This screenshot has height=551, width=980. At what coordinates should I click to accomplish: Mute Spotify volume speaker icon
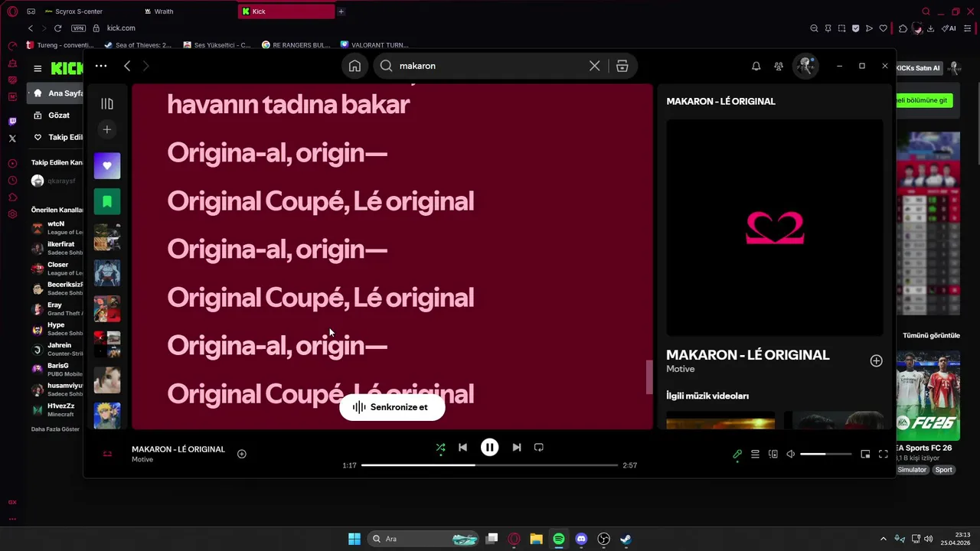tap(791, 454)
